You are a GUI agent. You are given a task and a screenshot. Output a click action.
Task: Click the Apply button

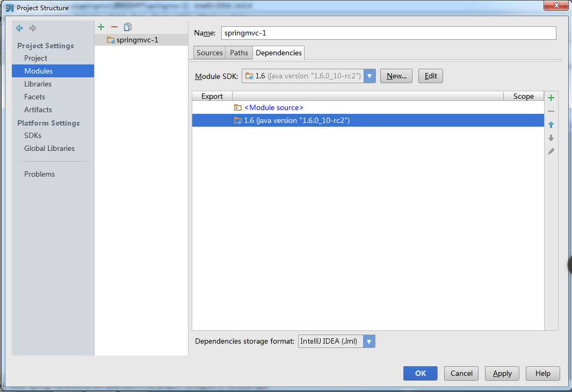pos(502,373)
